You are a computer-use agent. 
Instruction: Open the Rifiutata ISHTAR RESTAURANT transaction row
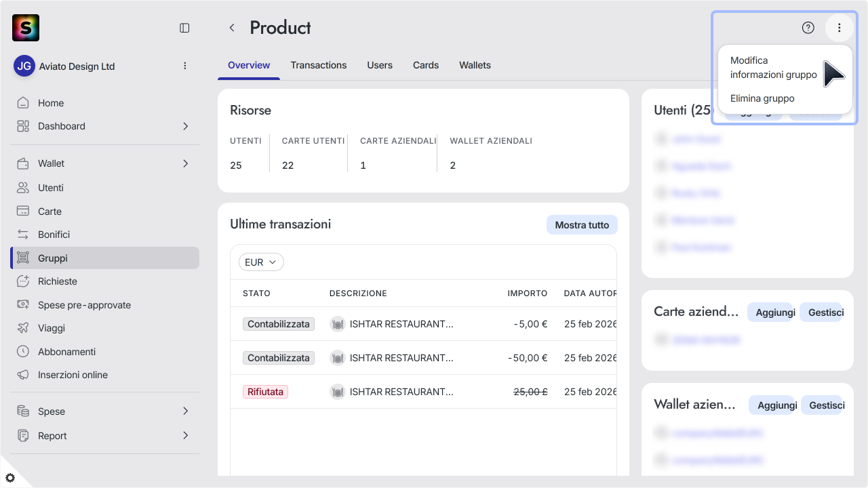pos(423,392)
